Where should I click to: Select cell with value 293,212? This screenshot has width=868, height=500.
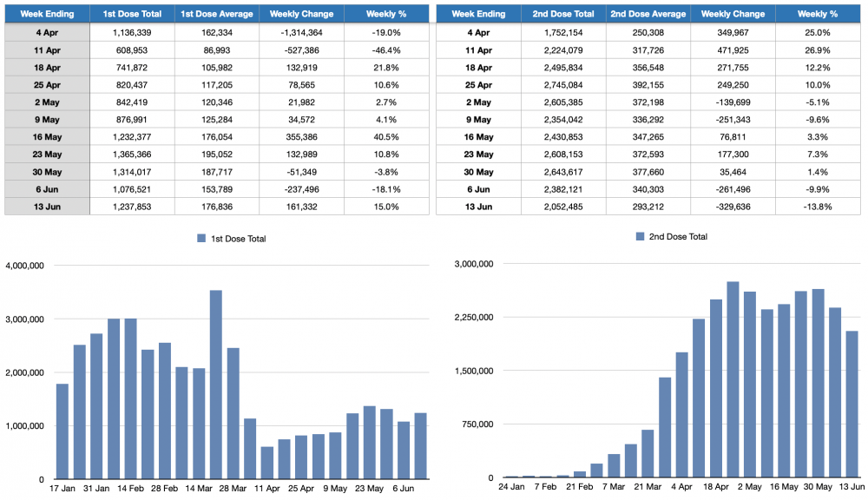point(648,207)
